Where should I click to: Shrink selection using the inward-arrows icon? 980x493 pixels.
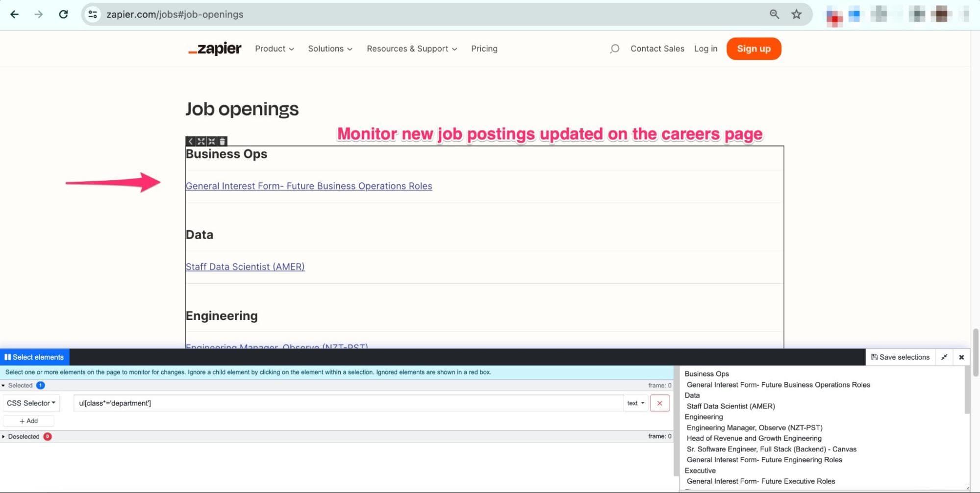[x=212, y=142]
